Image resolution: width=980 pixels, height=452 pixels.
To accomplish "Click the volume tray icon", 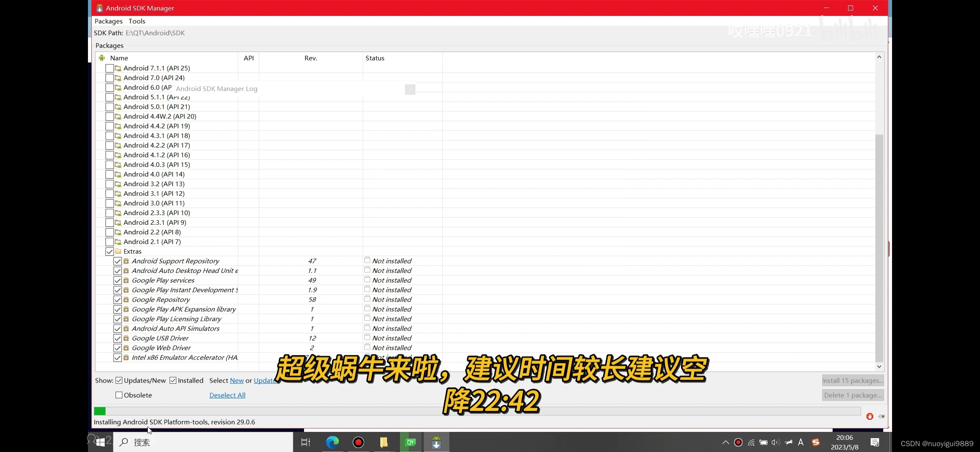I will click(x=776, y=442).
